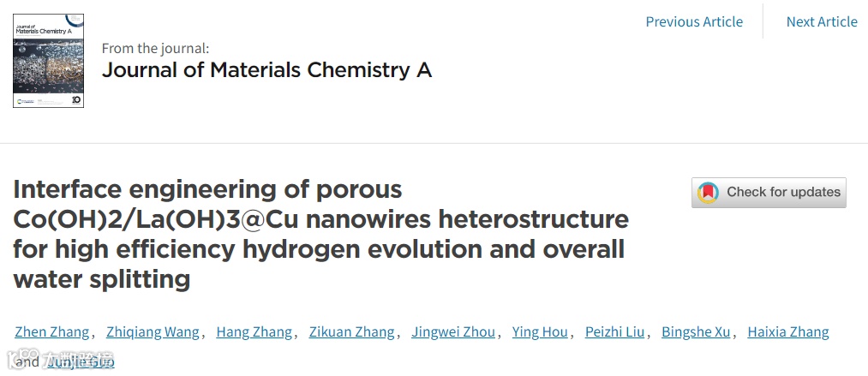Open author Jingwei Zhou link

click(453, 332)
